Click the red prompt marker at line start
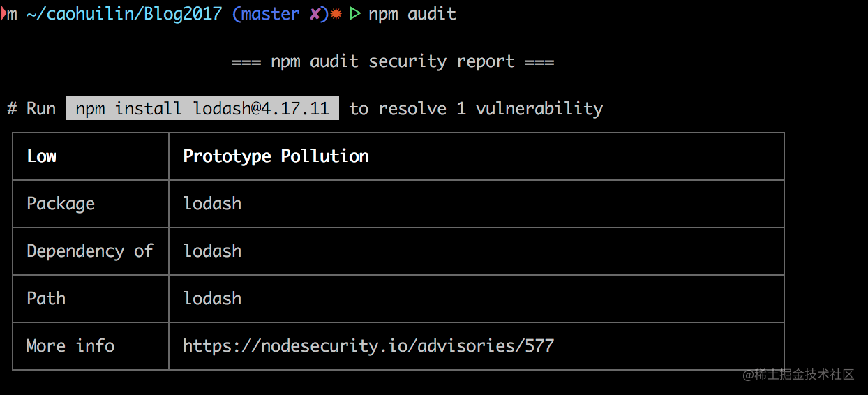This screenshot has height=395, width=868. coord(3,14)
